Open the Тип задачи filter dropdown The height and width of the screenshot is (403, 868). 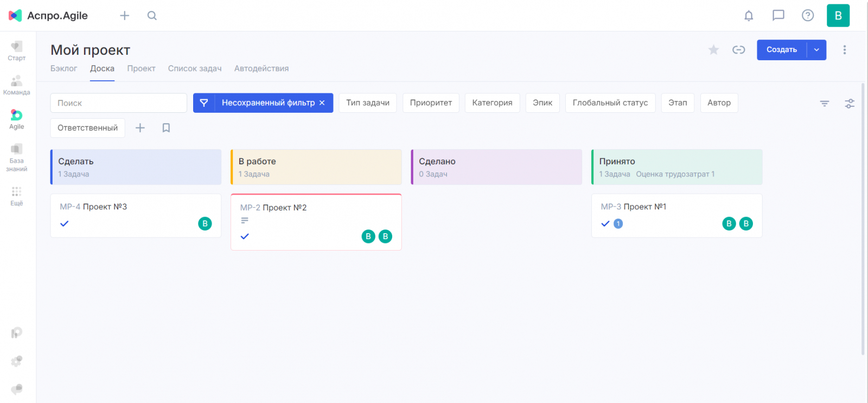pos(368,103)
